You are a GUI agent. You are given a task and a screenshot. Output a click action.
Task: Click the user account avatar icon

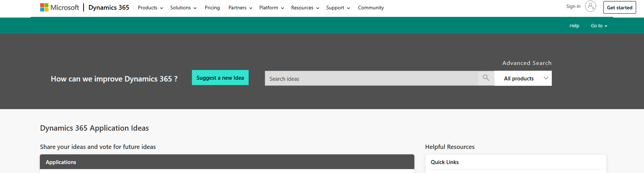[x=591, y=6]
